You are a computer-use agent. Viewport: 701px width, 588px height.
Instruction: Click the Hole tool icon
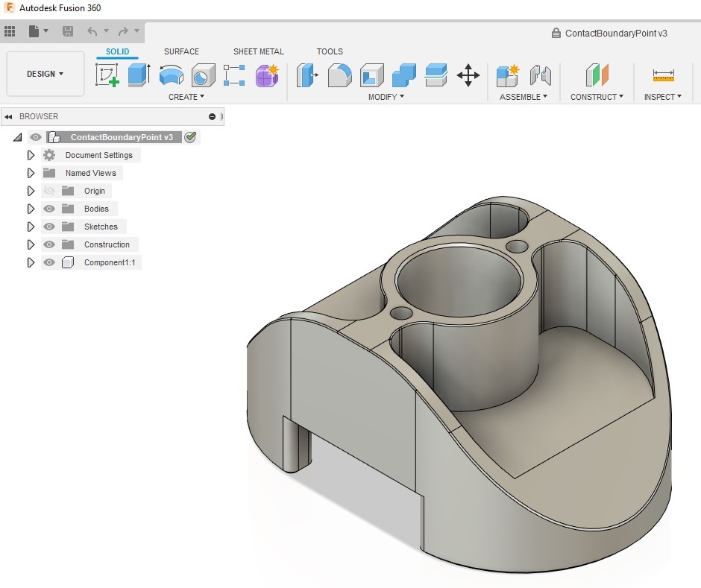[x=203, y=75]
